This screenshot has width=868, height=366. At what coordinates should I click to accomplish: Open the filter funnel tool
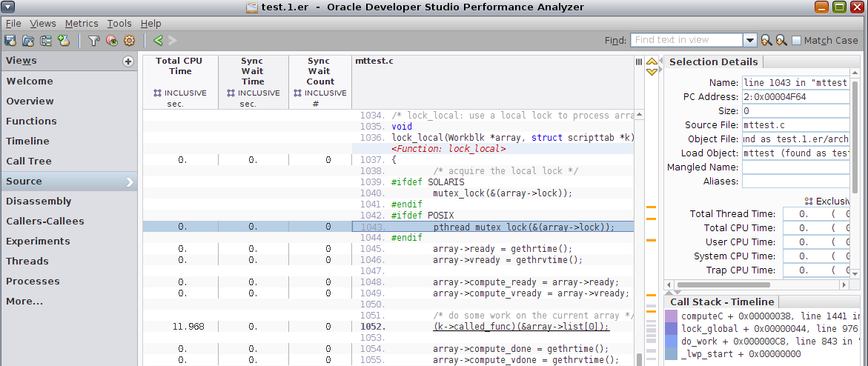point(94,40)
